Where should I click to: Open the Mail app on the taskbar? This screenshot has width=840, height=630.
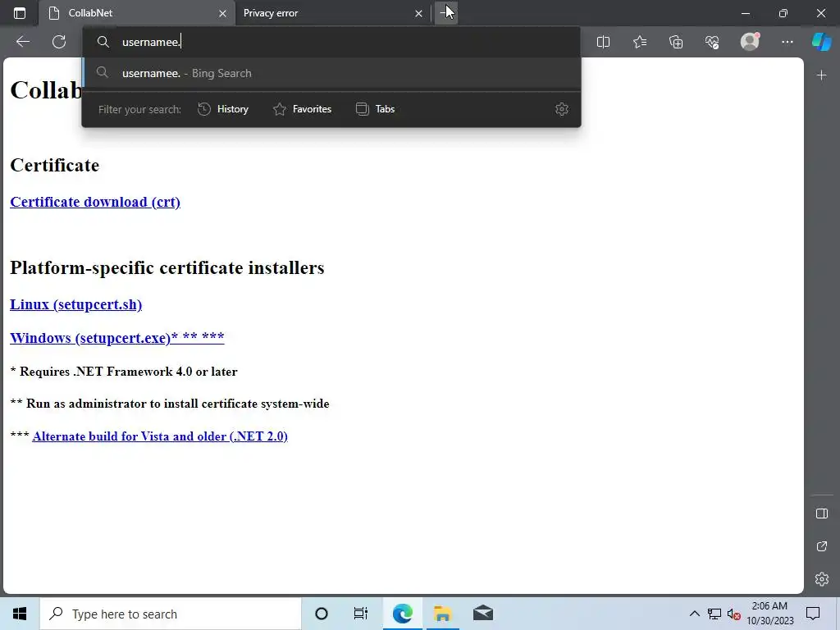[x=482, y=614]
